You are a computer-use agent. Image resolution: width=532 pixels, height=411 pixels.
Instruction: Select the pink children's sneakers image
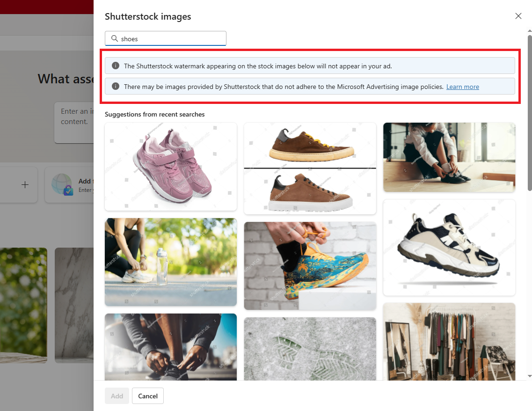(x=170, y=166)
